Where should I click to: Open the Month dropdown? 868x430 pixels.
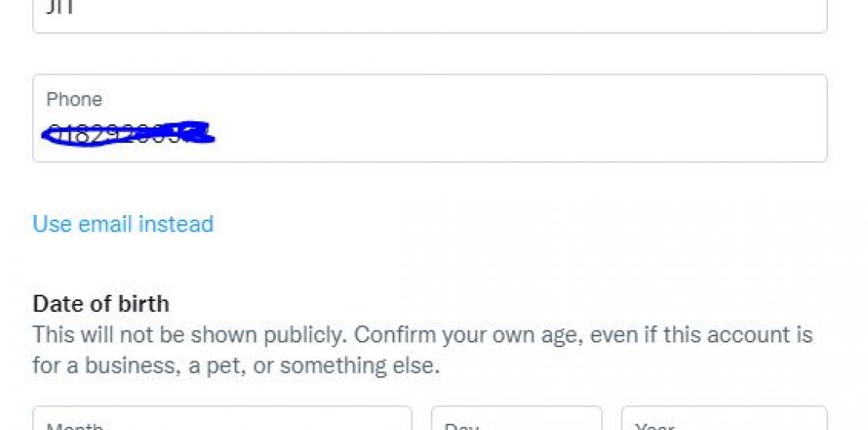pos(221,420)
